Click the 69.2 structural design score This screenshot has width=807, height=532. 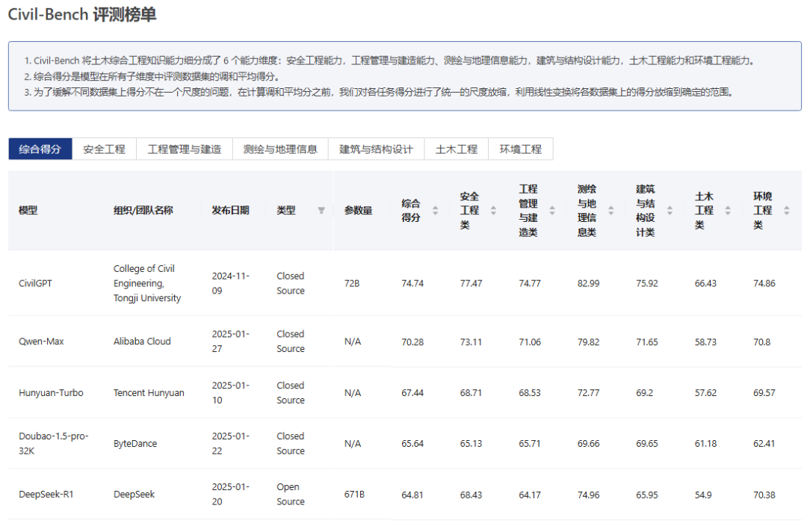tap(645, 393)
